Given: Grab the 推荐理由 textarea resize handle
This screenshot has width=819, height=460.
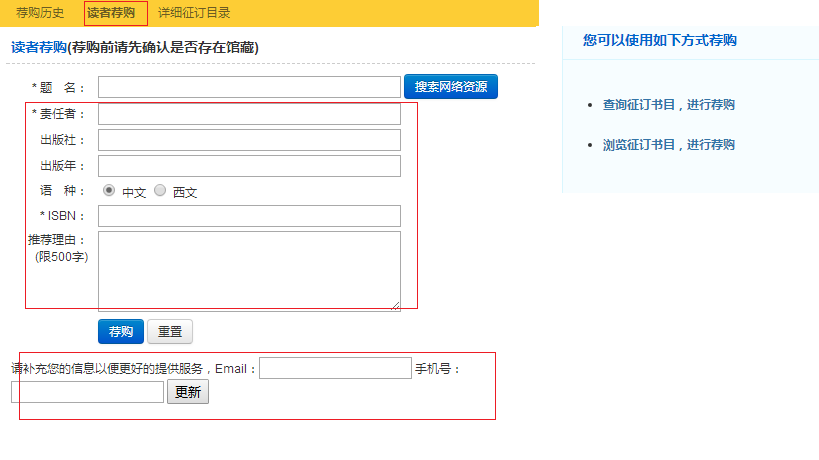Looking at the screenshot, I should (396, 306).
